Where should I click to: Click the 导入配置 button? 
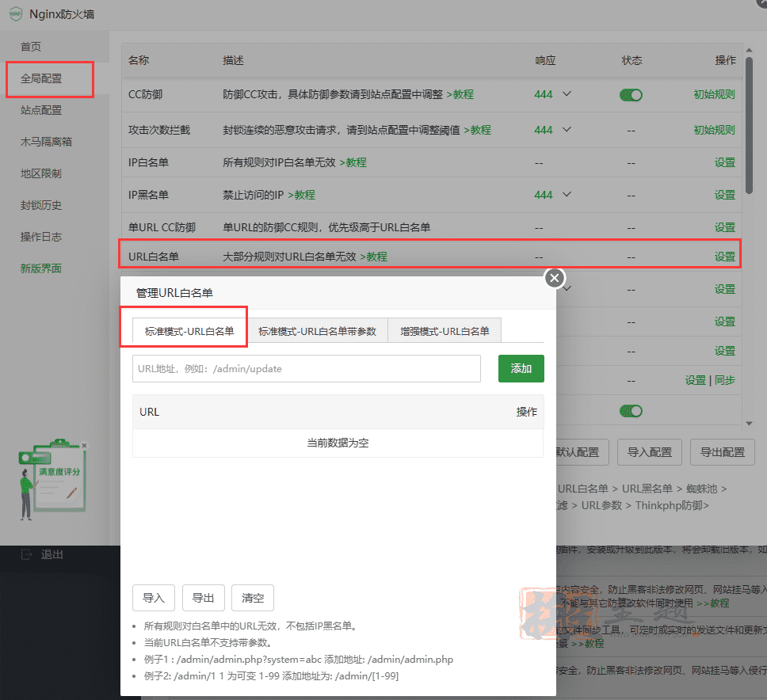[x=650, y=452]
